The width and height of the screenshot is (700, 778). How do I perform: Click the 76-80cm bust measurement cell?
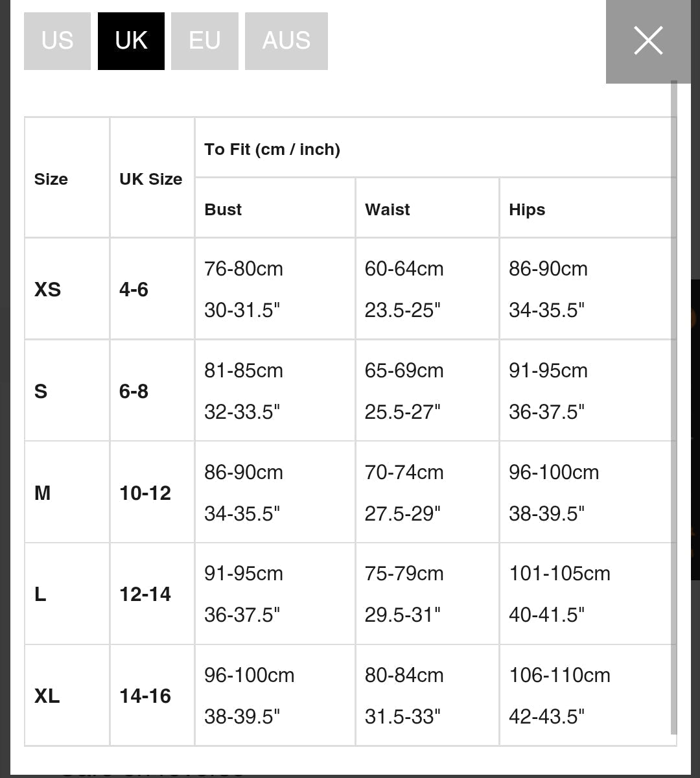[x=244, y=269]
